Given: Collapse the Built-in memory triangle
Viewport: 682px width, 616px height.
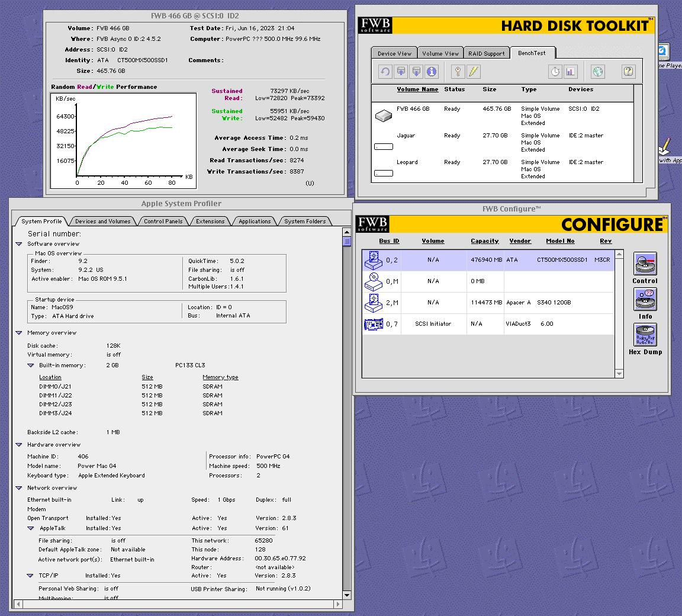Looking at the screenshot, I should (x=30, y=365).
